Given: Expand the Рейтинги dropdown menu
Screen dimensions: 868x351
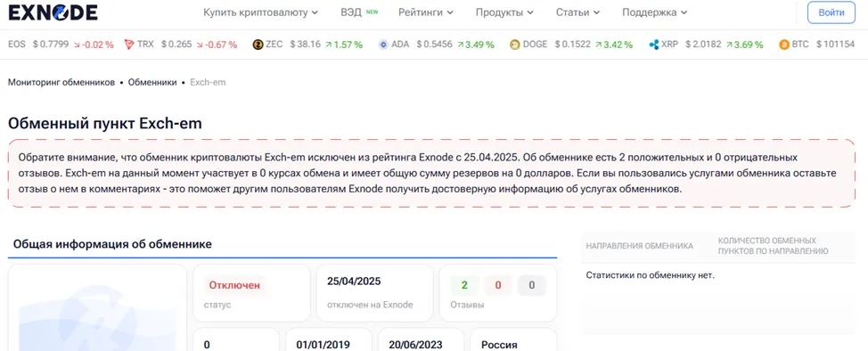Looking at the screenshot, I should coord(426,12).
